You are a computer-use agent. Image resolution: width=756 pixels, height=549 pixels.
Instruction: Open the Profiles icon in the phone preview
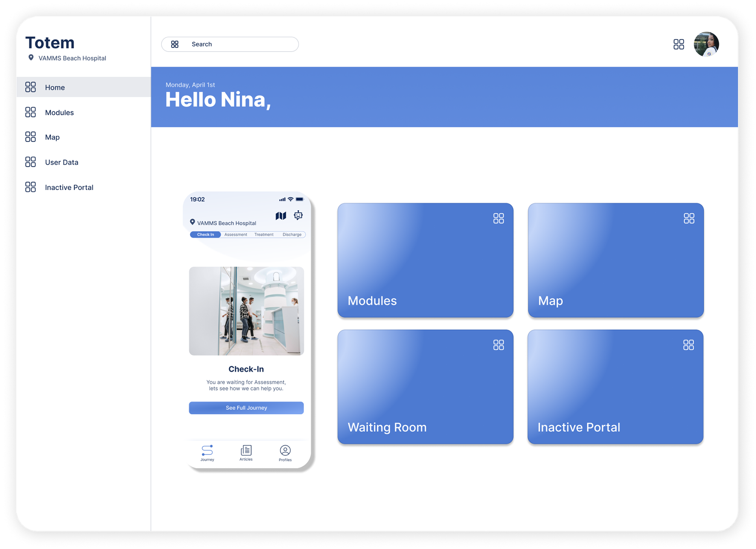point(285,450)
